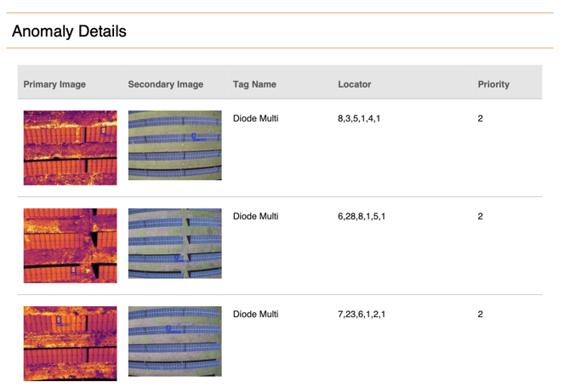Enlarge the thermal primary image for locator 7,23,6,1,2,1
Viewport: 570px width, 392px height.
pyautogui.click(x=70, y=343)
